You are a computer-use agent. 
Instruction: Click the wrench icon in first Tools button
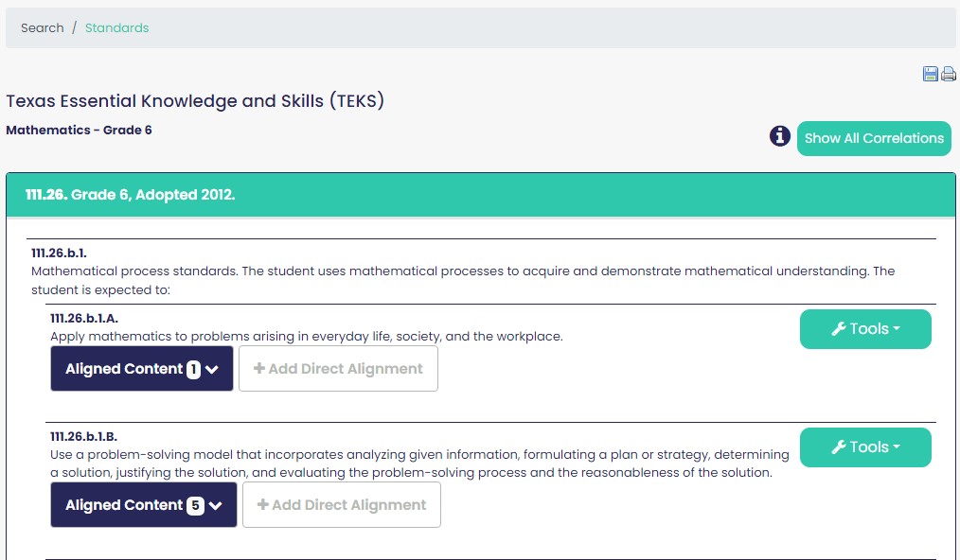[839, 329]
